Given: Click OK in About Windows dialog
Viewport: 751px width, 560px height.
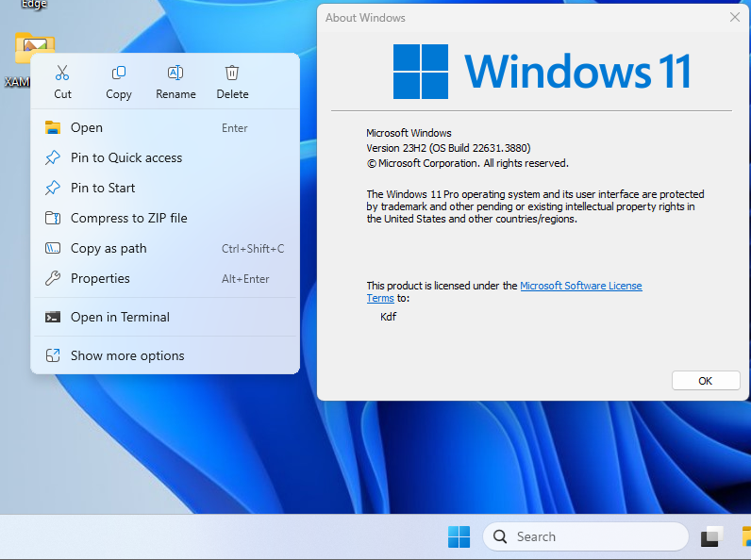Looking at the screenshot, I should (x=706, y=381).
